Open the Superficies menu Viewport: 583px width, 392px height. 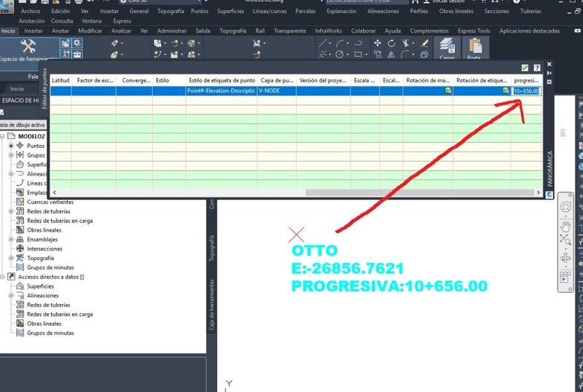point(230,12)
